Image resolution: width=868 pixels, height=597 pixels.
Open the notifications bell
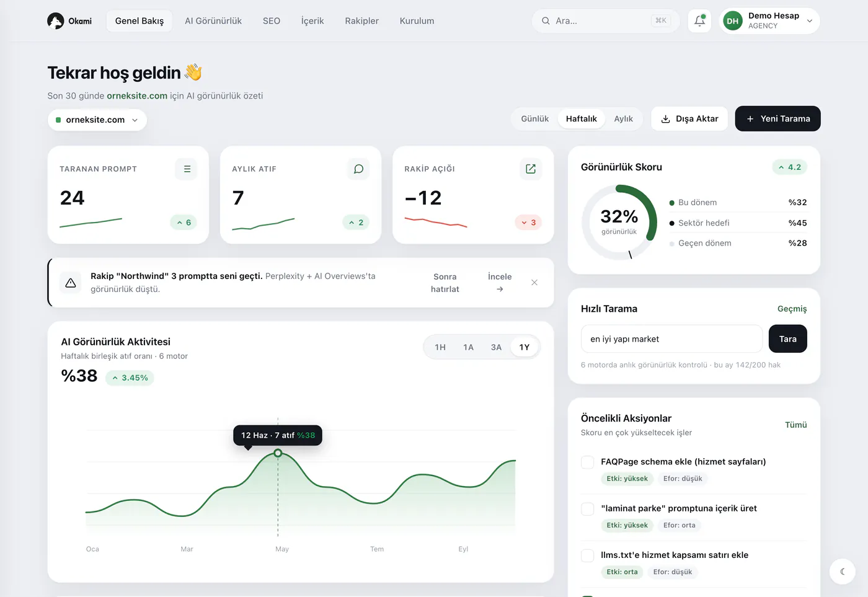699,20
